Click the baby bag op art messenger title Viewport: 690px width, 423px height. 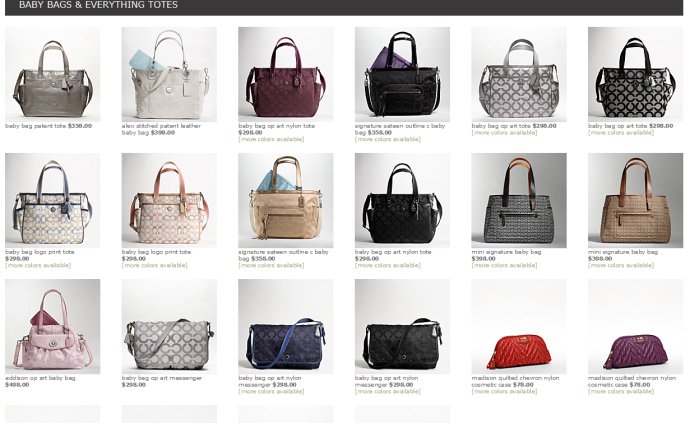[161, 378]
